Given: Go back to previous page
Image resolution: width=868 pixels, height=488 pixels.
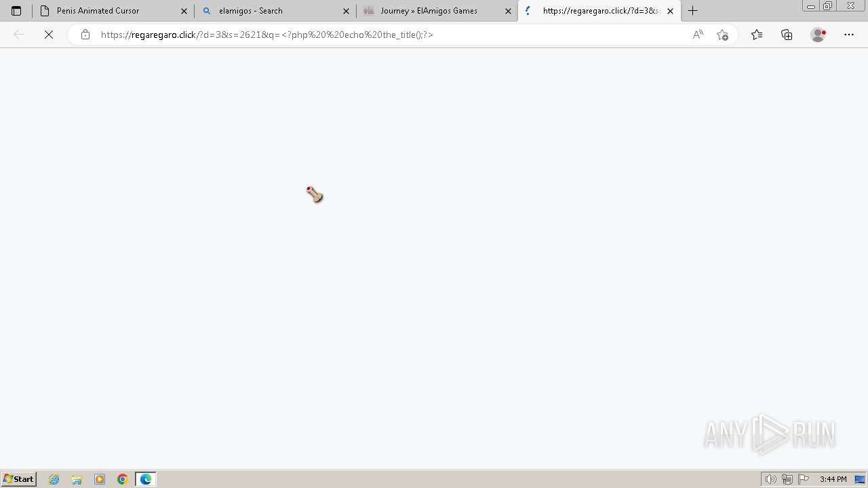Looking at the screenshot, I should [19, 35].
